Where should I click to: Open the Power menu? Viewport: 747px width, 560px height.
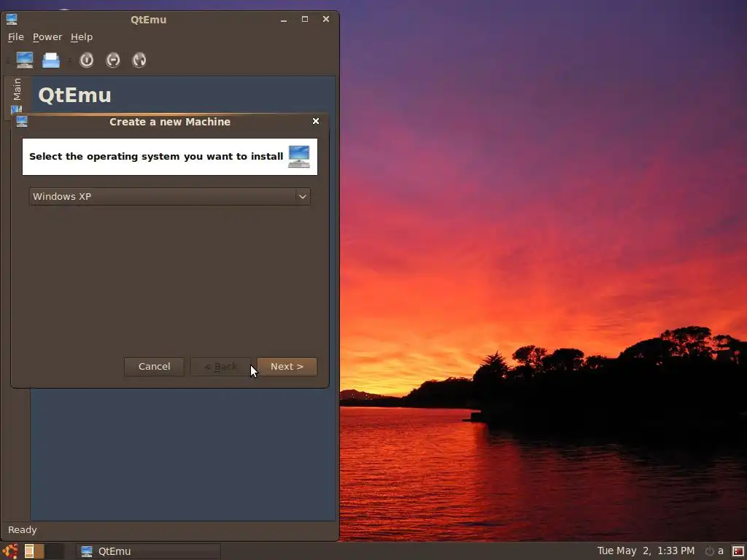click(x=47, y=36)
